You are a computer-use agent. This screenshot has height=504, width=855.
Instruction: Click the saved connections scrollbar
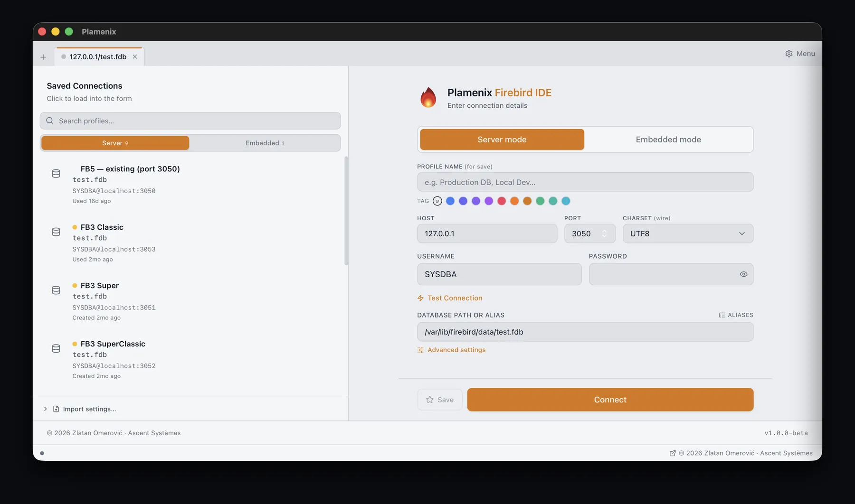346,211
